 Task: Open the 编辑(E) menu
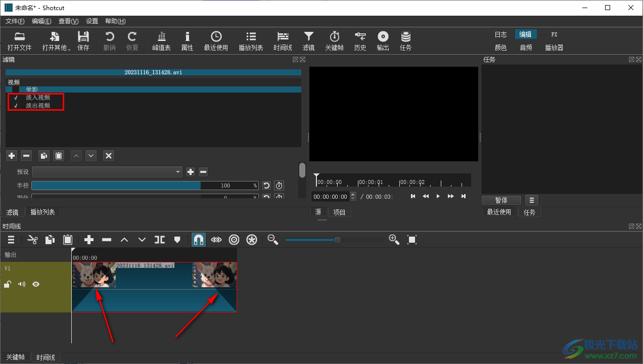(41, 21)
